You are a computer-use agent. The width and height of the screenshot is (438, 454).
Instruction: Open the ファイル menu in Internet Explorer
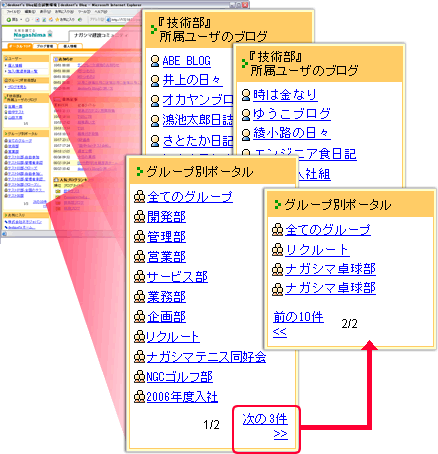pyautogui.click(x=14, y=12)
